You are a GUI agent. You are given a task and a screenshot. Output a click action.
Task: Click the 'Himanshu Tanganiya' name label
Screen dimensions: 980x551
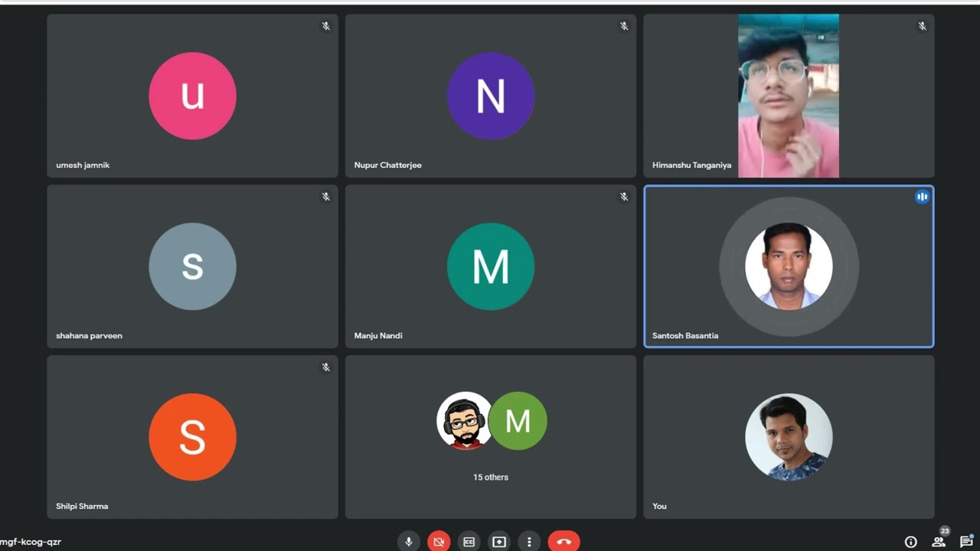[x=691, y=165]
